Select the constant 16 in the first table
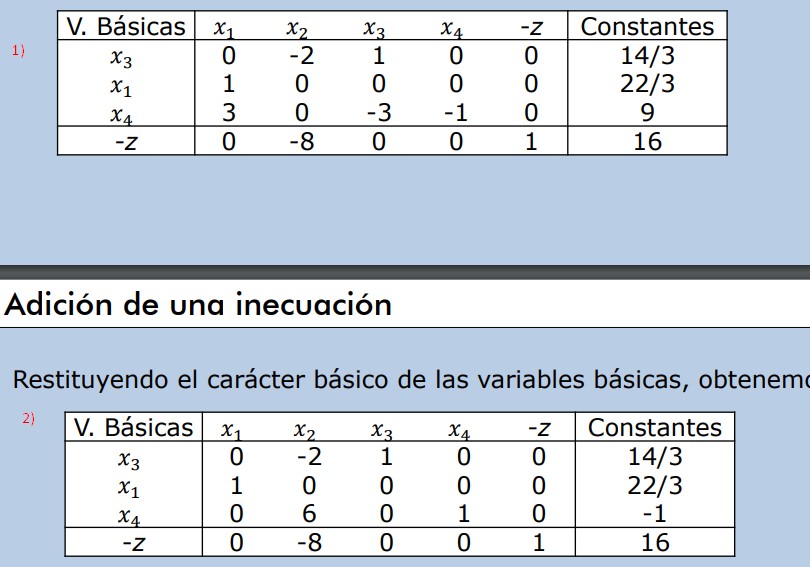 647,142
